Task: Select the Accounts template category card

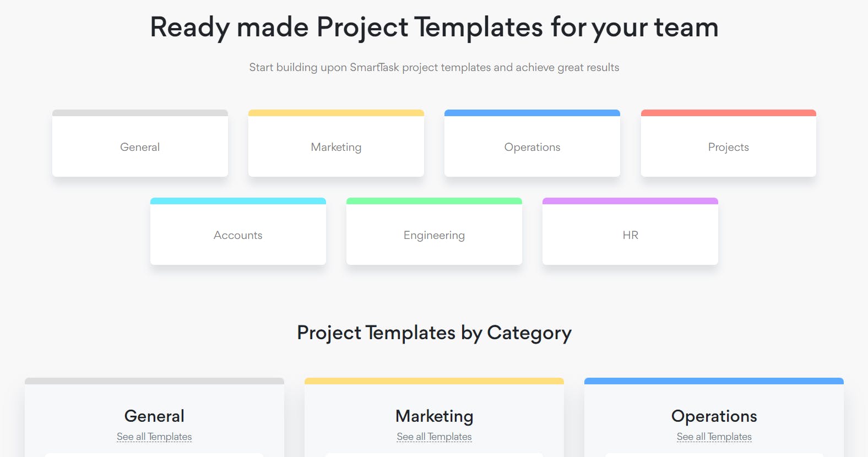Action: (238, 235)
